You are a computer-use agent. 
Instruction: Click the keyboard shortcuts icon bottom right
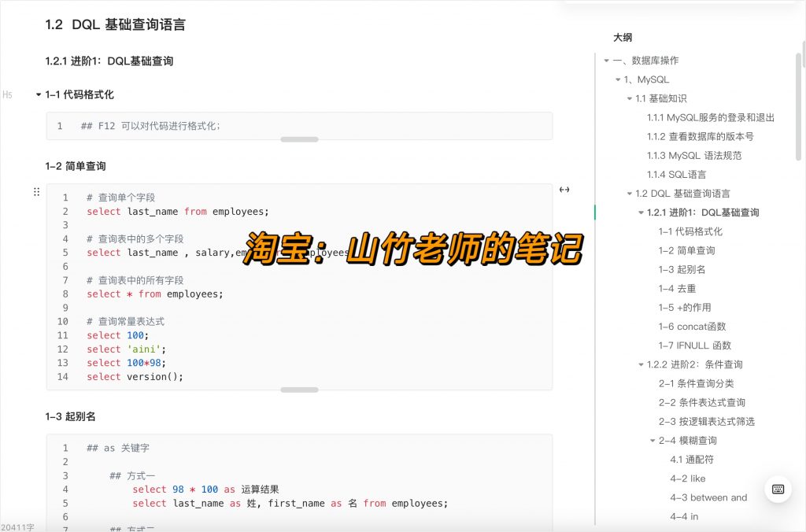click(x=778, y=489)
